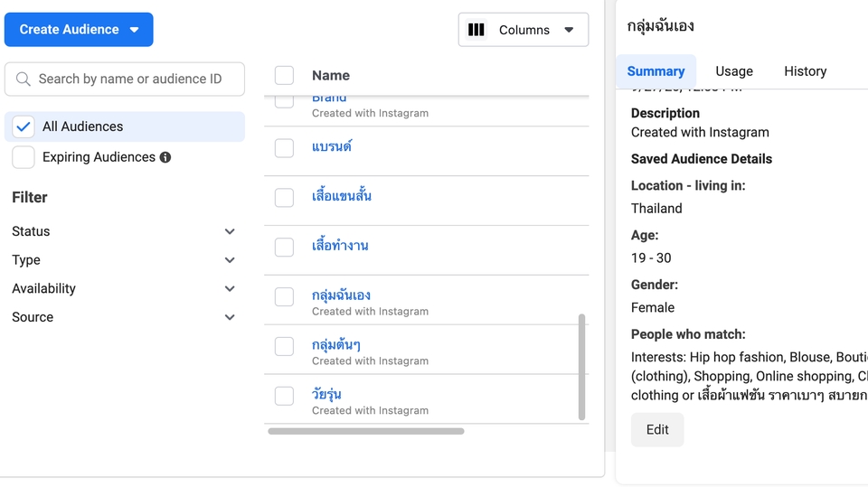The height and width of the screenshot is (487, 868).
Task: Click the Thailand location value
Action: [x=656, y=209]
